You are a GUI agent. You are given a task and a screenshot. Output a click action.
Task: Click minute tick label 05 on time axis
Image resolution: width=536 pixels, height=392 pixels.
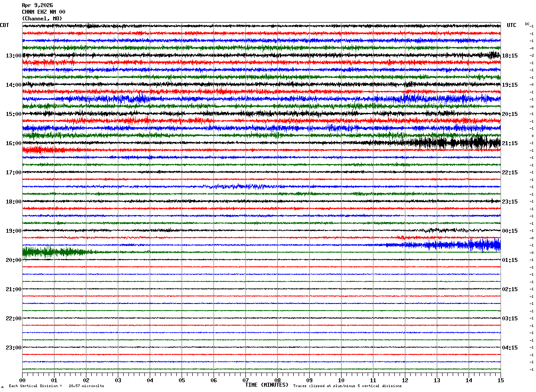point(182,380)
